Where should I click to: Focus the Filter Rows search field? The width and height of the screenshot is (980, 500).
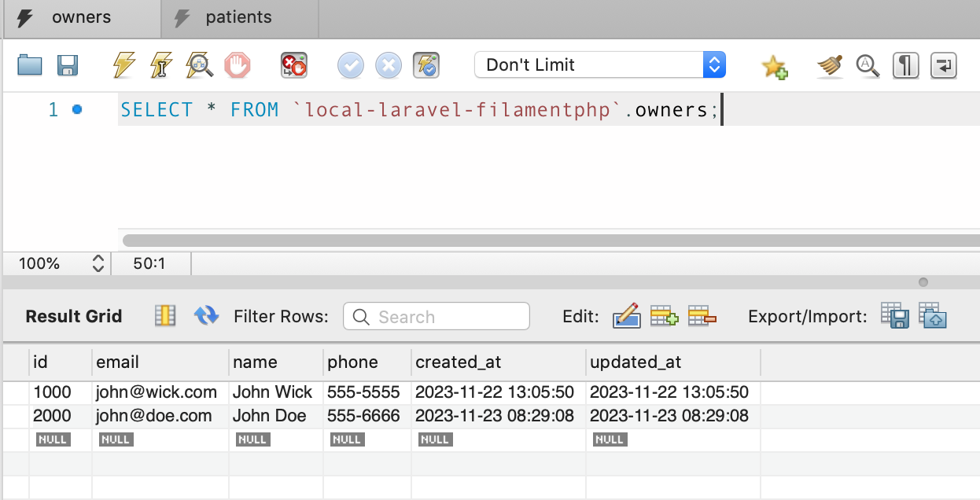point(437,316)
